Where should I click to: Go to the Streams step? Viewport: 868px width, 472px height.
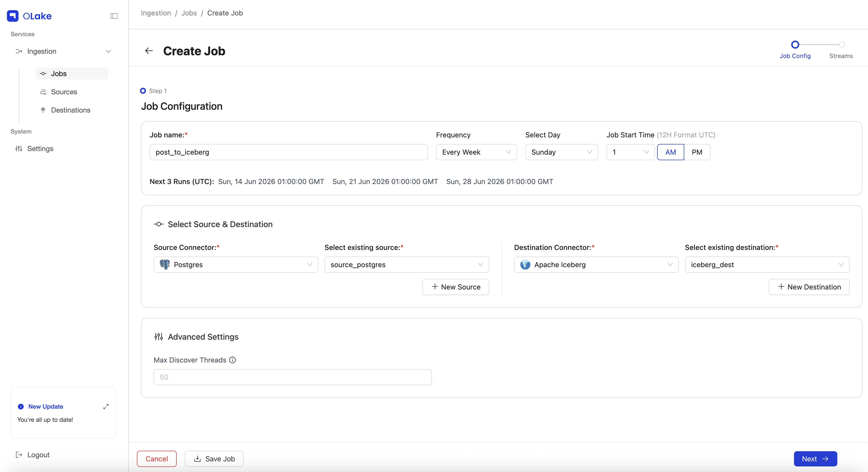pyautogui.click(x=841, y=49)
